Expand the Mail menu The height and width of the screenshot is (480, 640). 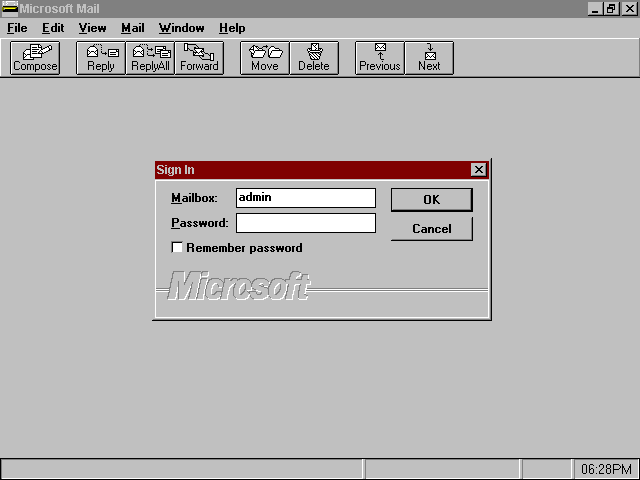pyautogui.click(x=133, y=28)
